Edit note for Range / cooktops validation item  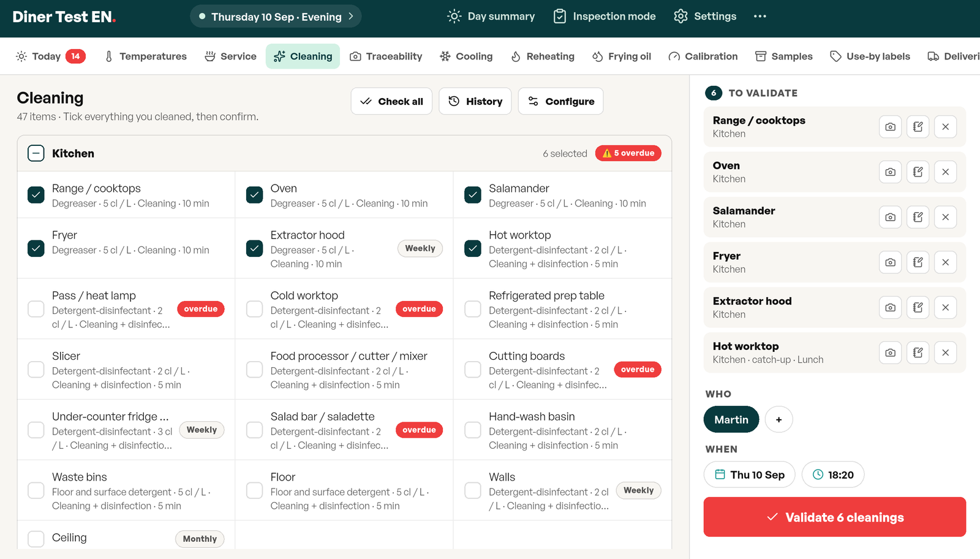pyautogui.click(x=918, y=127)
